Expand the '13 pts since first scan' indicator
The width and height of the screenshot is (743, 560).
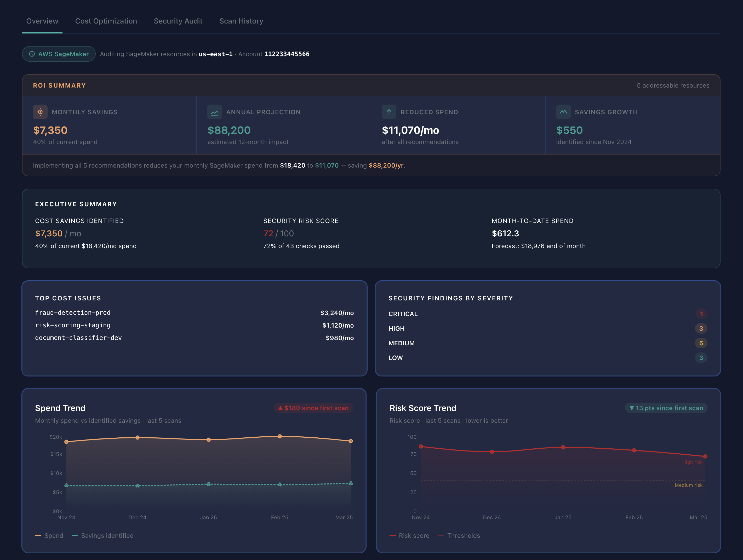666,408
